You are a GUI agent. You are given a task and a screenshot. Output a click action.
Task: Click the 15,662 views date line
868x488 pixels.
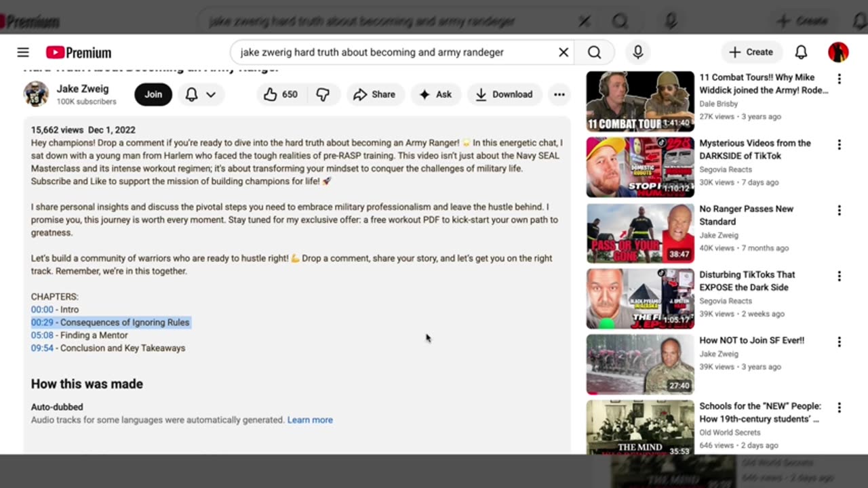point(83,130)
